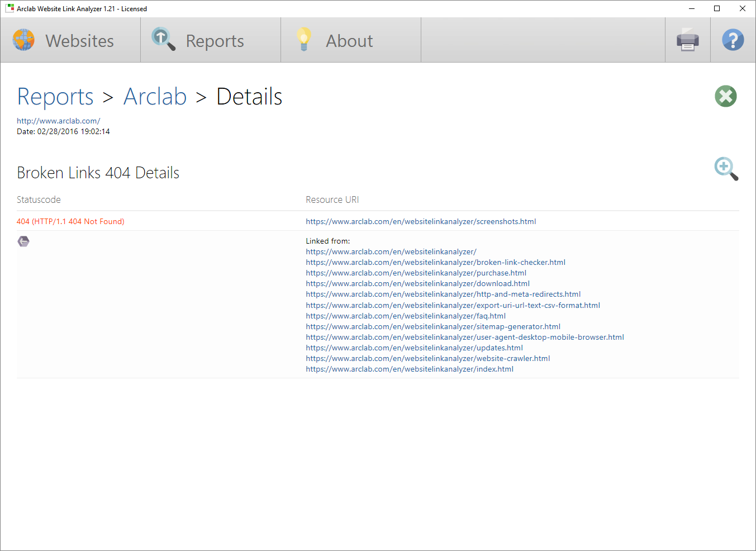This screenshot has height=551, width=756.
Task: Select the Arclab breadcrumb entry
Action: [155, 97]
